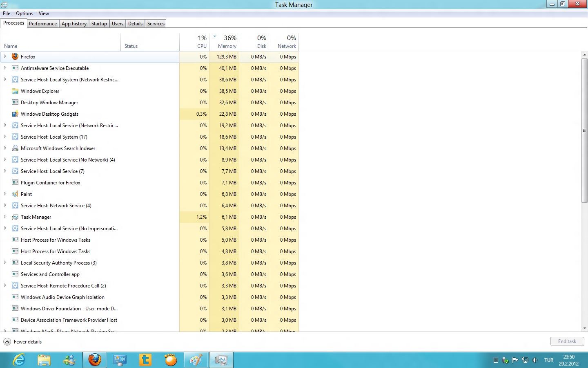
Task: Expand Service Host: Remote Procedure Call (2)
Action: click(x=5, y=285)
